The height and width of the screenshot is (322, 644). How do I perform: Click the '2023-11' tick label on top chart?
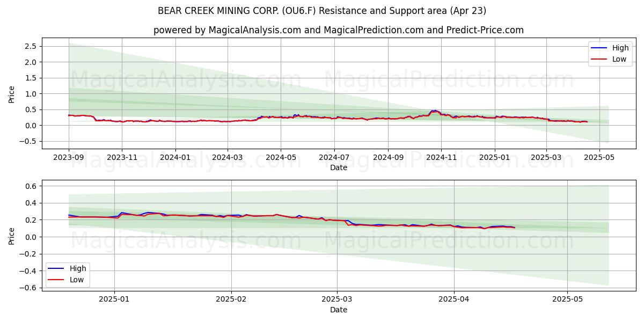click(122, 157)
